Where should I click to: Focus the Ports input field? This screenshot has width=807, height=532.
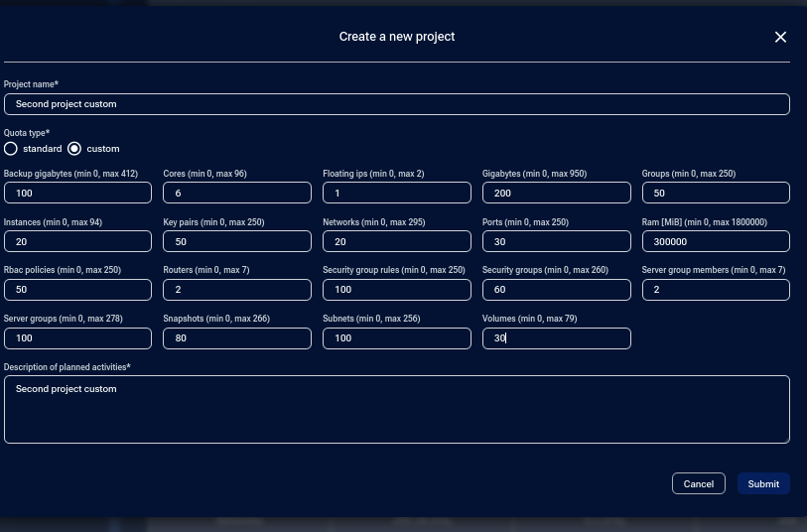[x=556, y=241]
